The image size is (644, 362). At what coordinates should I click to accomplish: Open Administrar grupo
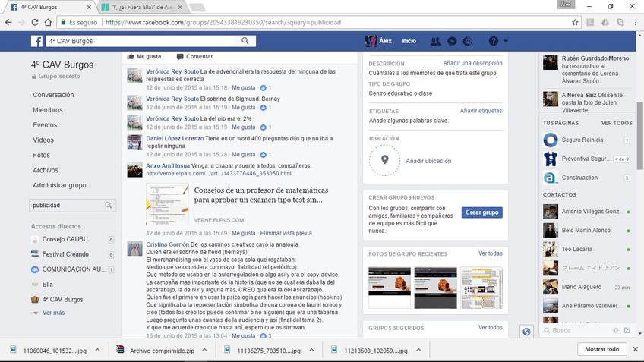click(x=59, y=185)
